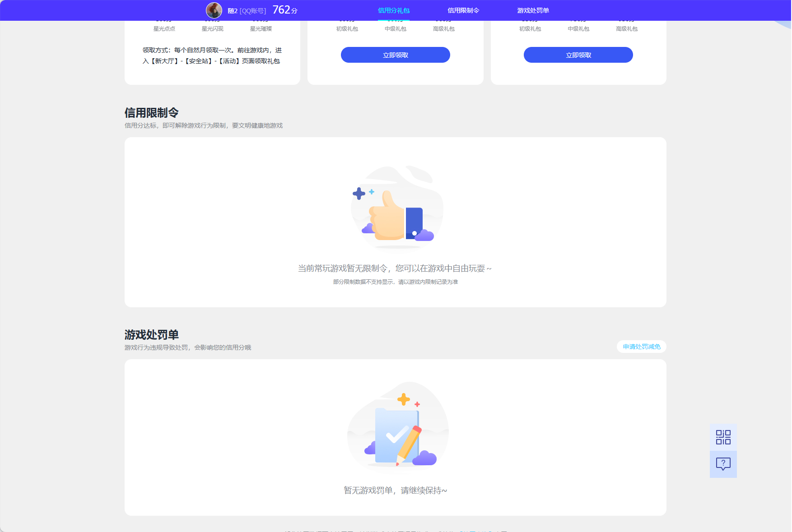The width and height of the screenshot is (792, 532).
Task: Click 高级礼包 in the middle card
Action: (x=444, y=29)
